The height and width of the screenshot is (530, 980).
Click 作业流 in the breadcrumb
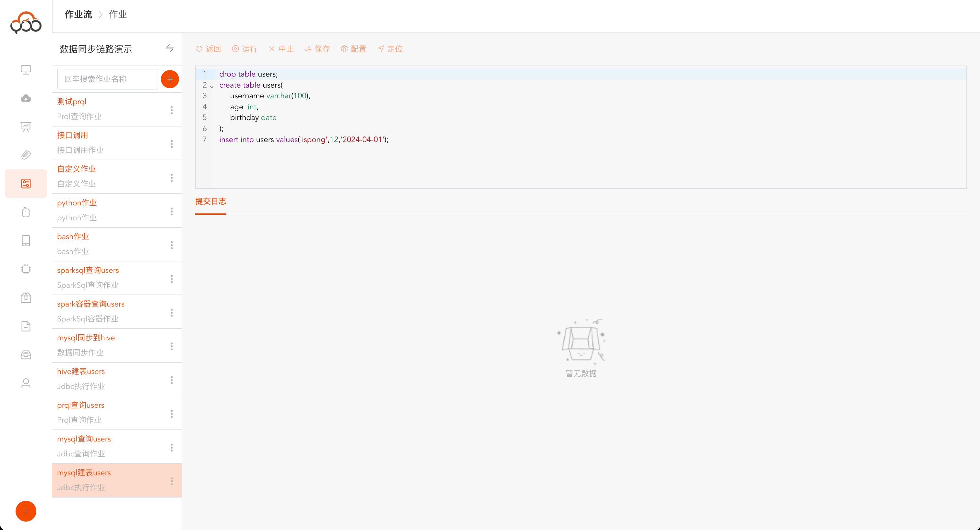[x=78, y=15]
